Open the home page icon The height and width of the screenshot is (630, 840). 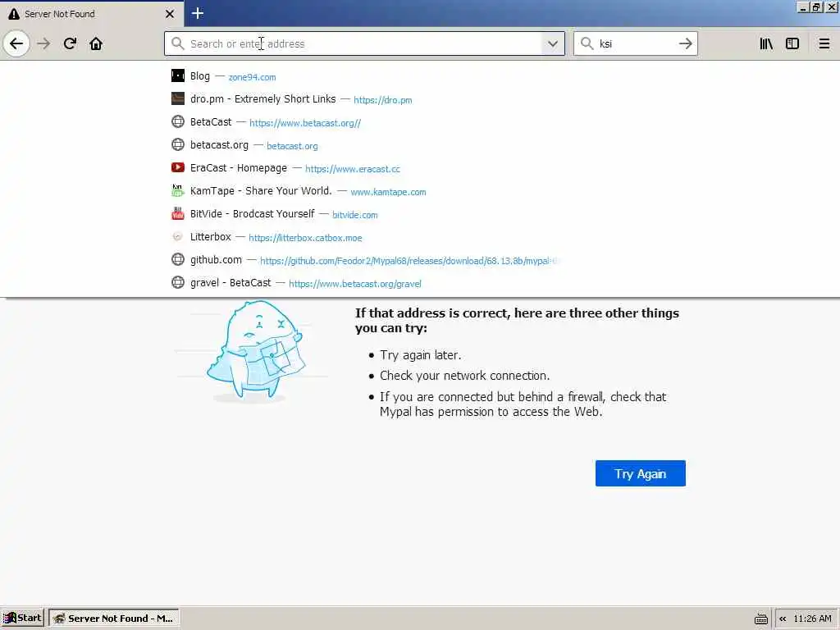[96, 43]
